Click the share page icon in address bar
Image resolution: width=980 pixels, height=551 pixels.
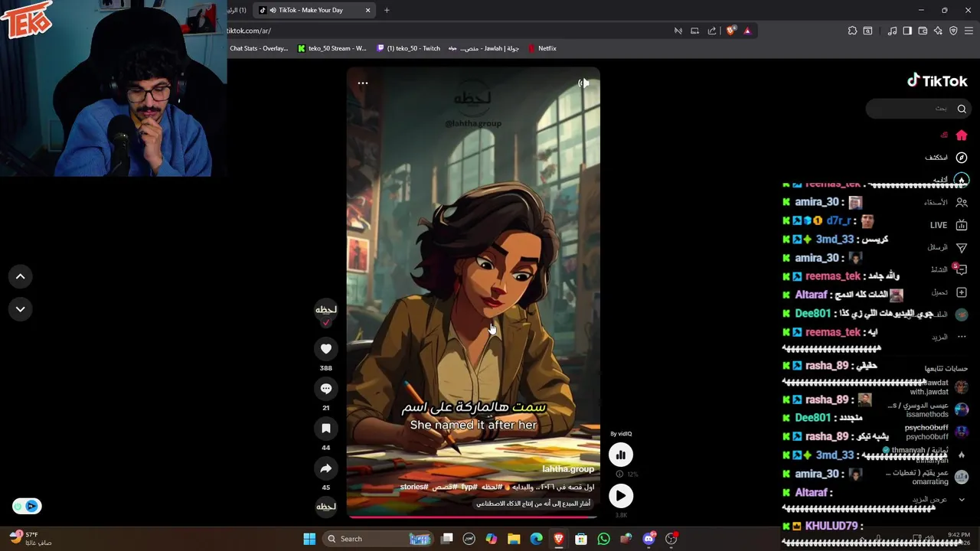pos(712,31)
